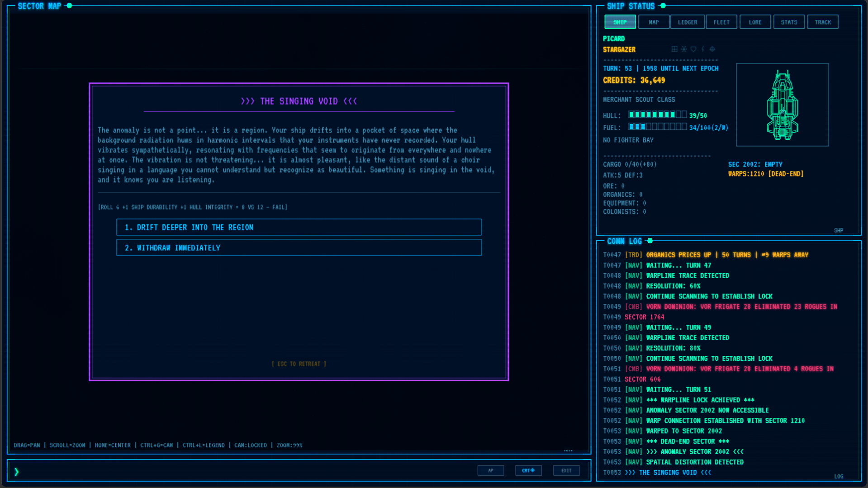Click the asterisk-shaped module icon beside STARGAZER
Image resolution: width=868 pixels, height=488 pixels.
(684, 49)
